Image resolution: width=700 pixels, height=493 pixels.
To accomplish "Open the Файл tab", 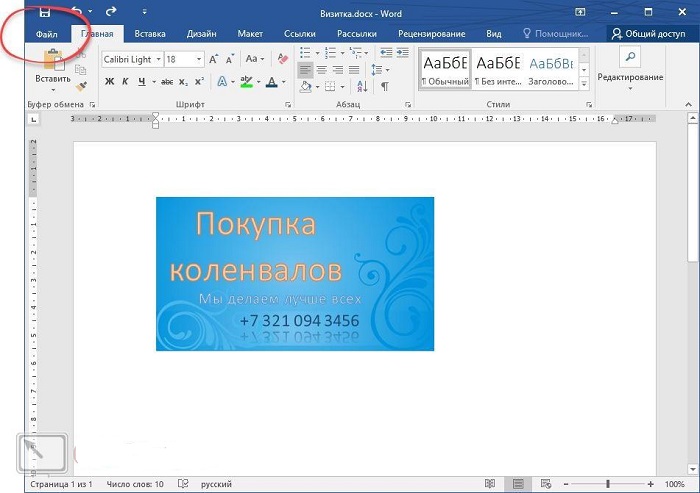I will pos(46,34).
